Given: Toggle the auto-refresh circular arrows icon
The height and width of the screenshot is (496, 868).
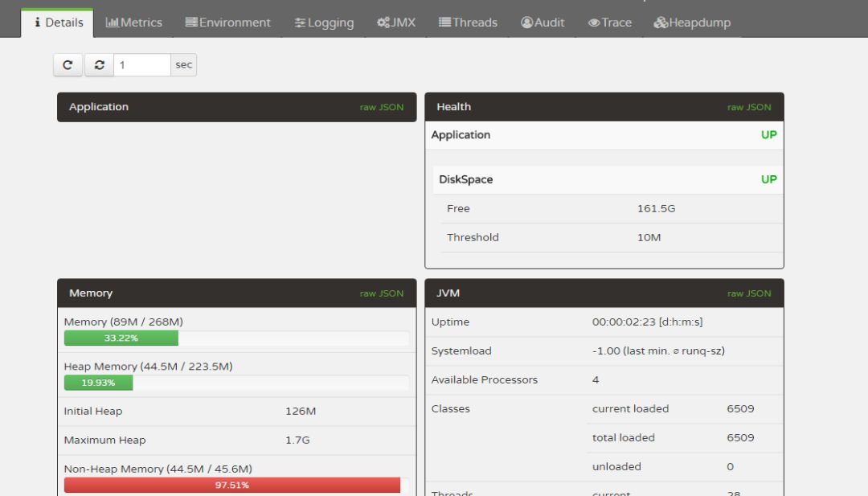Looking at the screenshot, I should [x=98, y=64].
